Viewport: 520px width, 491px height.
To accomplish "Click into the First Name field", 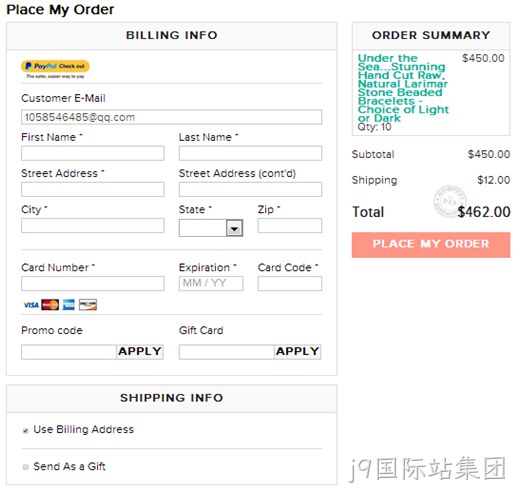I will [x=93, y=153].
